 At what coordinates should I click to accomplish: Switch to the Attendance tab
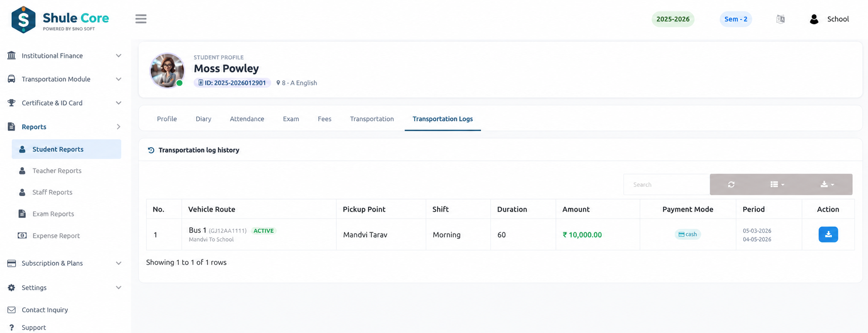tap(247, 119)
